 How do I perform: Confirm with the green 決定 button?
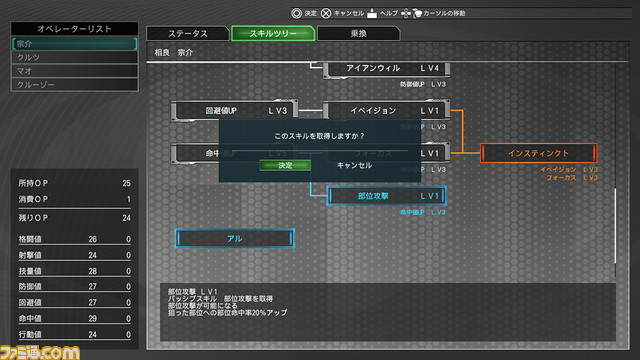point(285,165)
